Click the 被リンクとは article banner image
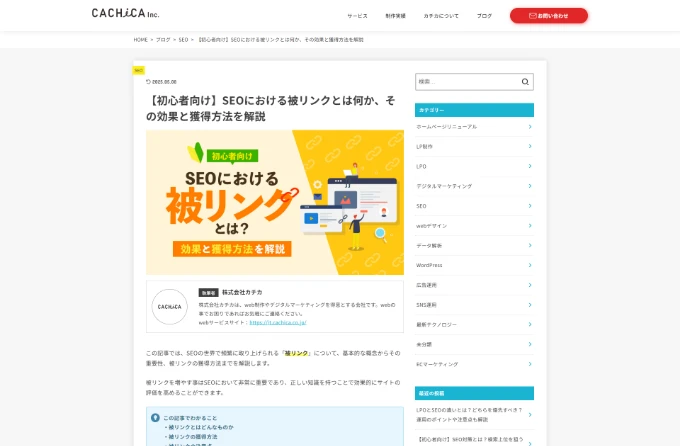 275,202
